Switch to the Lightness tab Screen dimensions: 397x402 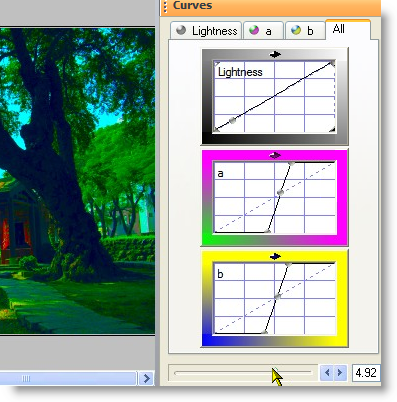coord(206,31)
